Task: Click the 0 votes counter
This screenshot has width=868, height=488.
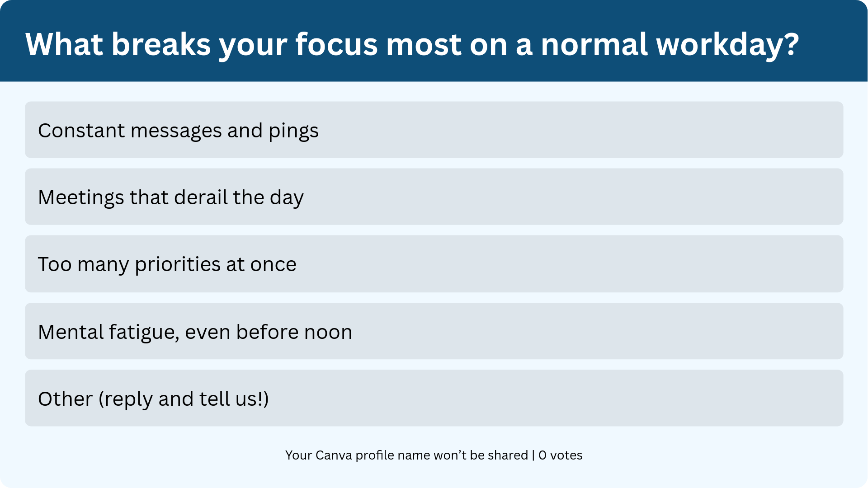Action: (x=560, y=455)
